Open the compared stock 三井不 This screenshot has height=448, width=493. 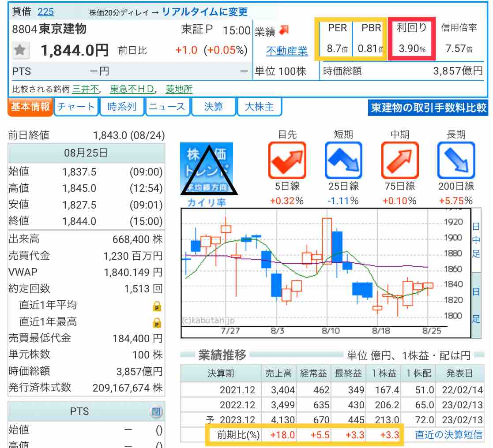point(86,89)
